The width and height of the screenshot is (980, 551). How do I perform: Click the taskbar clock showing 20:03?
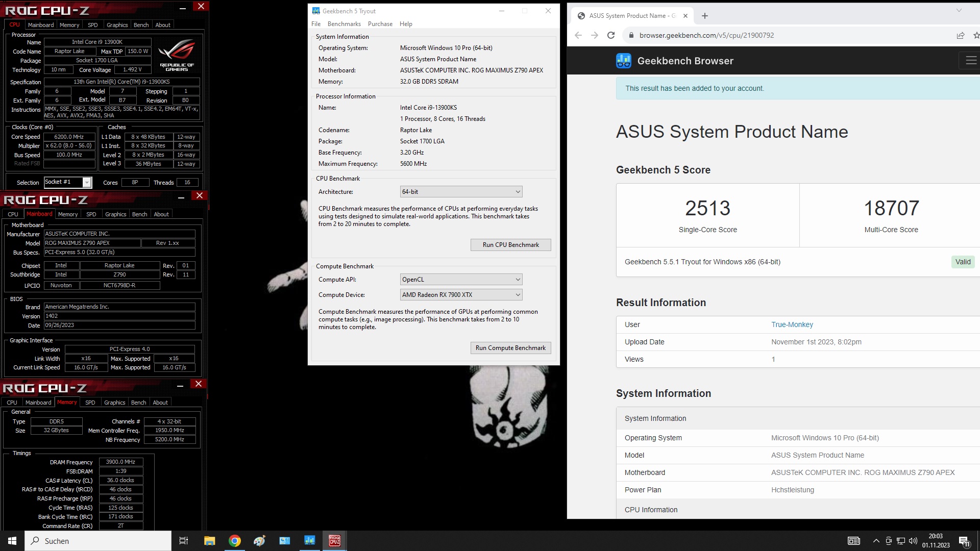[936, 541]
